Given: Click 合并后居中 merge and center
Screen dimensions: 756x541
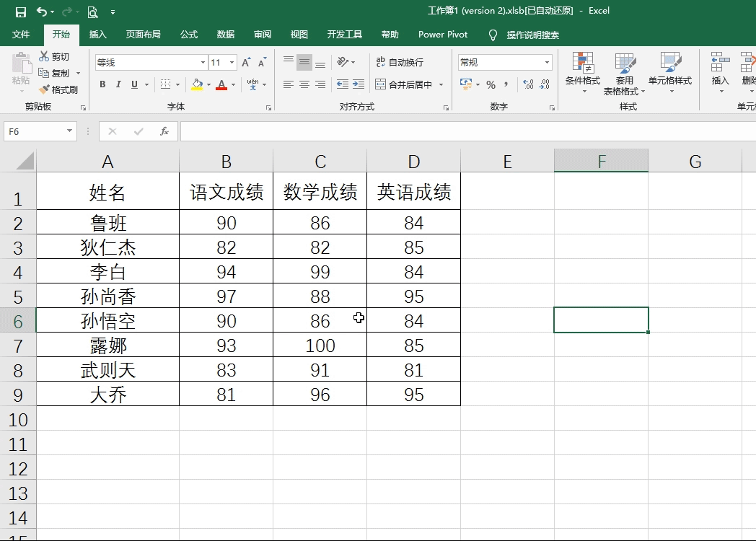Looking at the screenshot, I should click(x=404, y=84).
